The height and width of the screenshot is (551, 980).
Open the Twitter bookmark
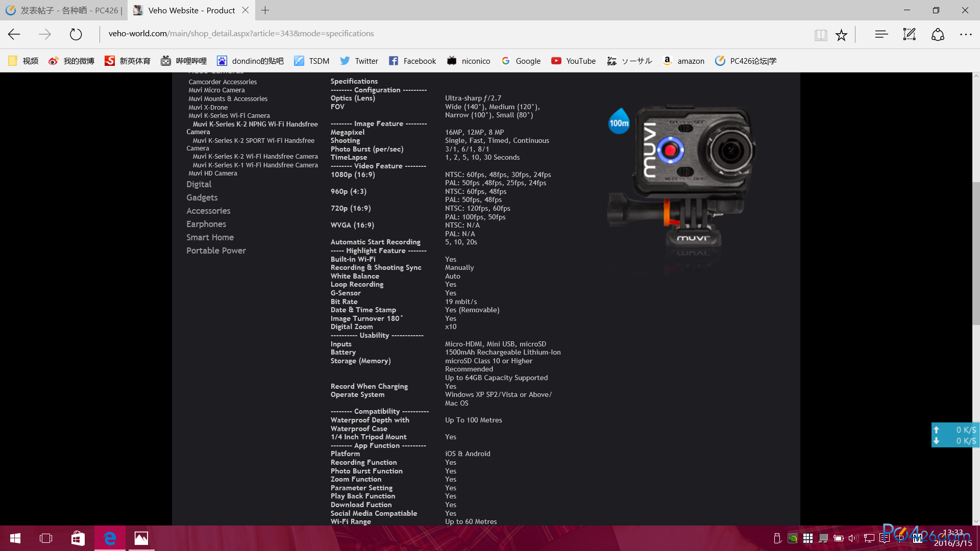(x=359, y=61)
